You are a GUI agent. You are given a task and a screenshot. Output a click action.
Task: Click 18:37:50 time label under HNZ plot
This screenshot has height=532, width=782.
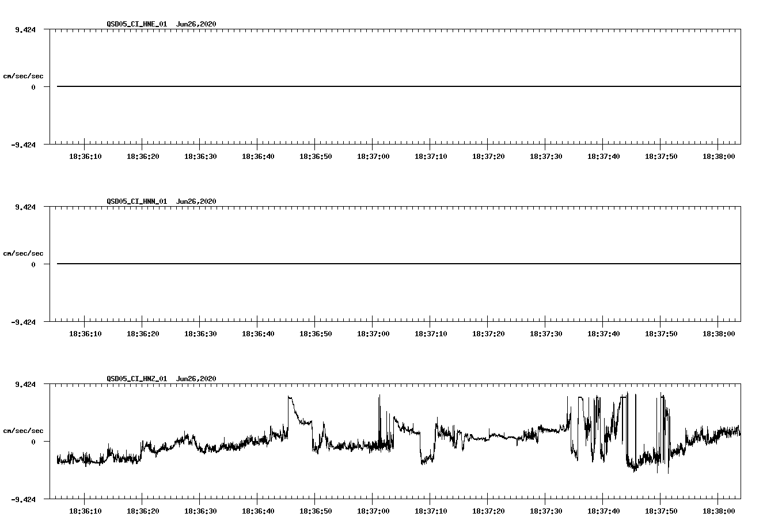tap(661, 511)
